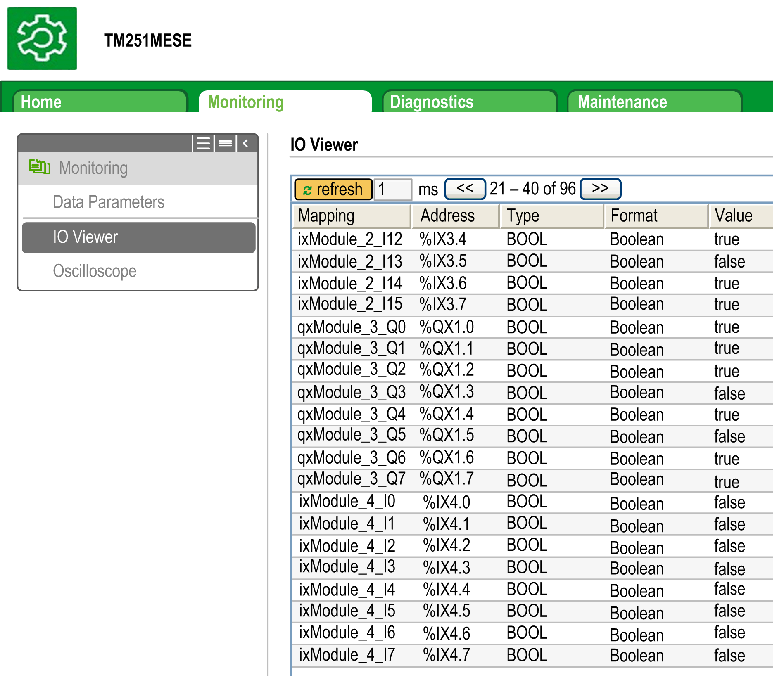Screen dimensions: 784x687
Task: Click the Address column header
Action: coord(456,216)
